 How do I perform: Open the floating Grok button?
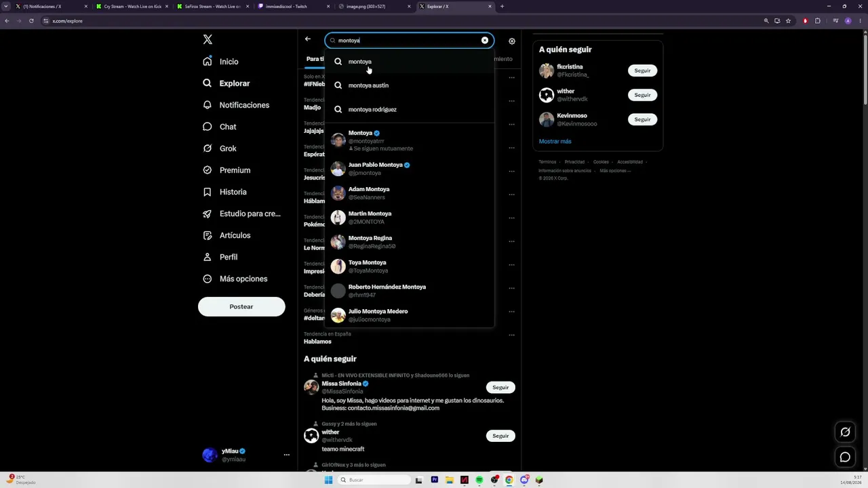(x=845, y=432)
